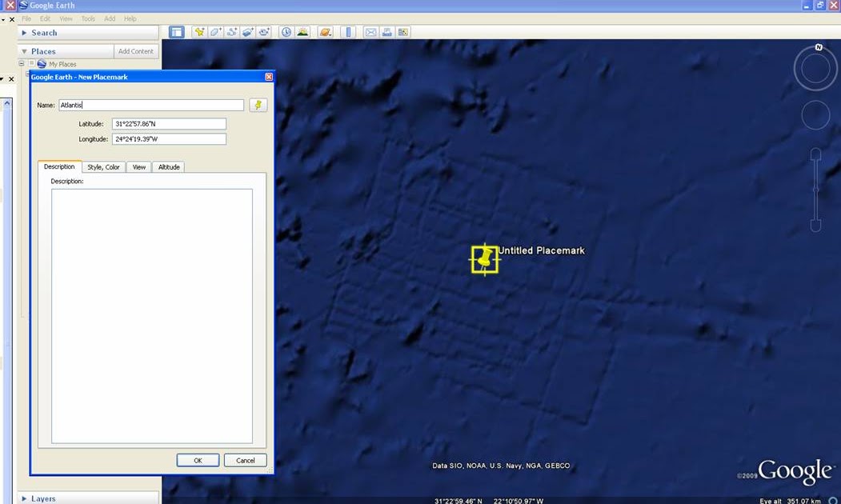Open the View menu
Viewport: 841px width, 504px height.
click(66, 18)
